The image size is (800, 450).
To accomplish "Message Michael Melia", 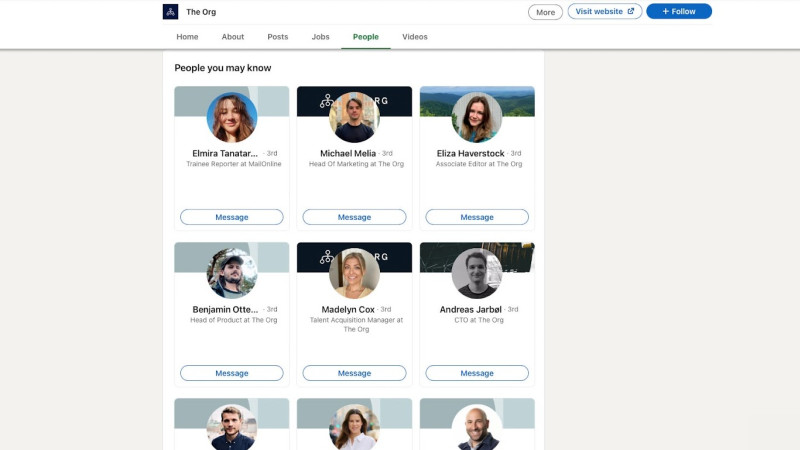I will [354, 217].
